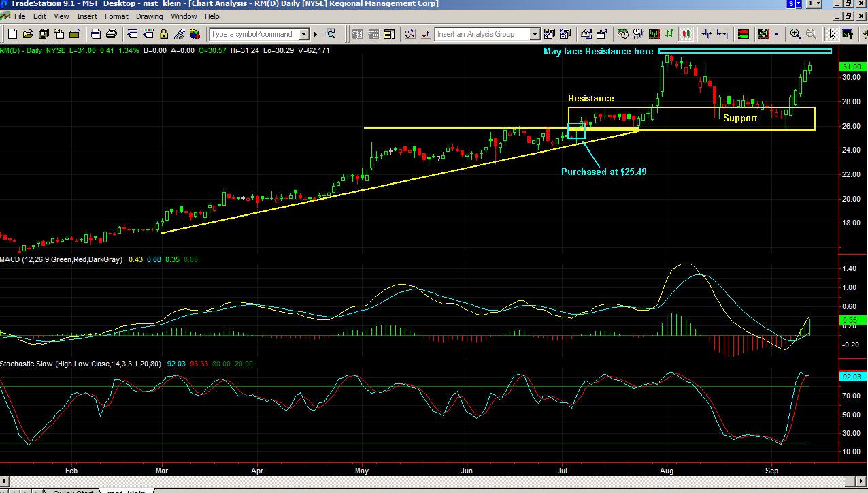This screenshot has width=868, height=493.
Task: Click the New document toolbar icon
Action: pos(11,33)
